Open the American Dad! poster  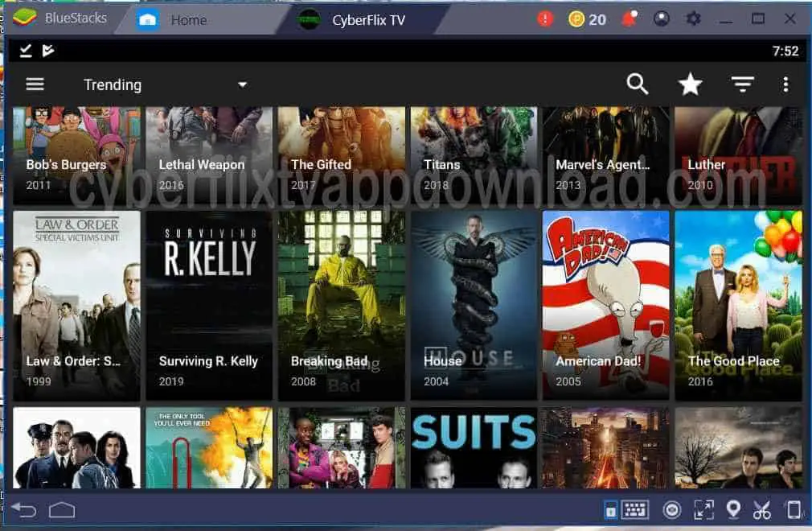pyautogui.click(x=606, y=306)
